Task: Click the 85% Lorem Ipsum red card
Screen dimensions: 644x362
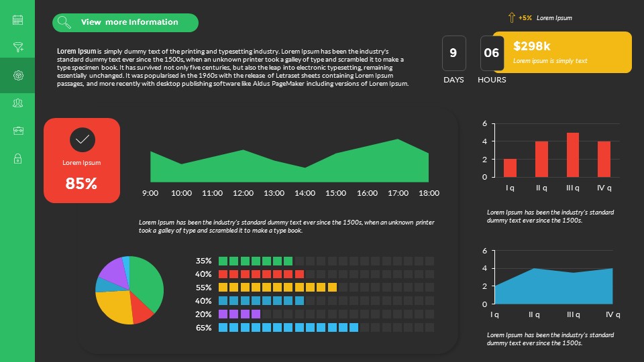Action: [82, 160]
